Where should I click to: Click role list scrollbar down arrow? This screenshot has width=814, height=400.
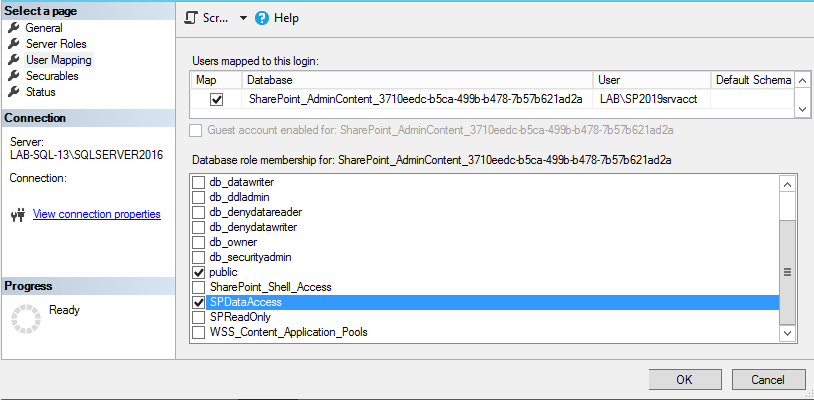tap(788, 333)
